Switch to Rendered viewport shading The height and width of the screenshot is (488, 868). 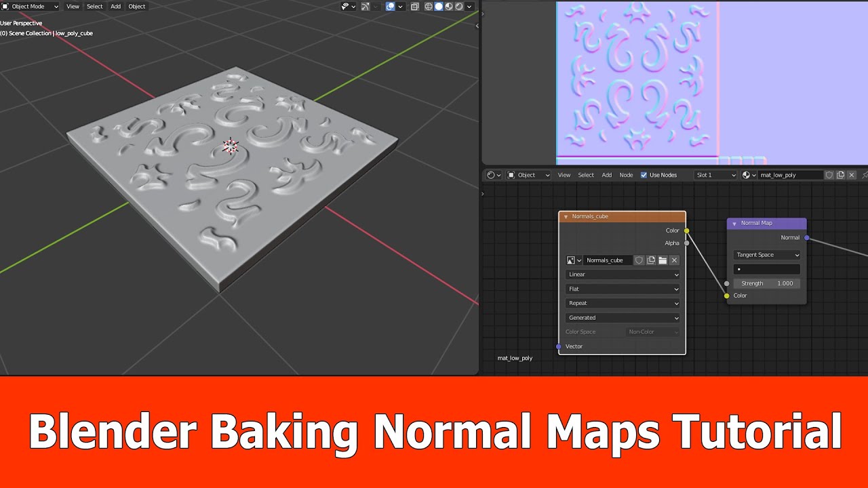[x=458, y=6]
